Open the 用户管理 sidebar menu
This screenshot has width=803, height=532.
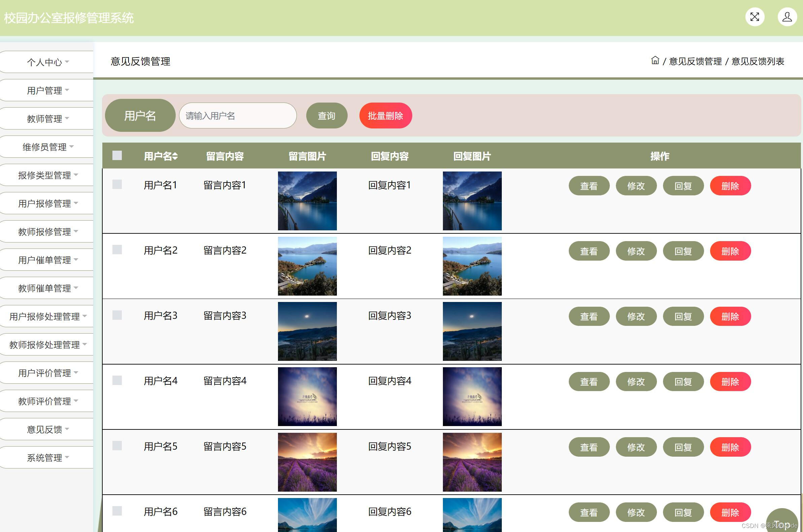click(x=46, y=90)
